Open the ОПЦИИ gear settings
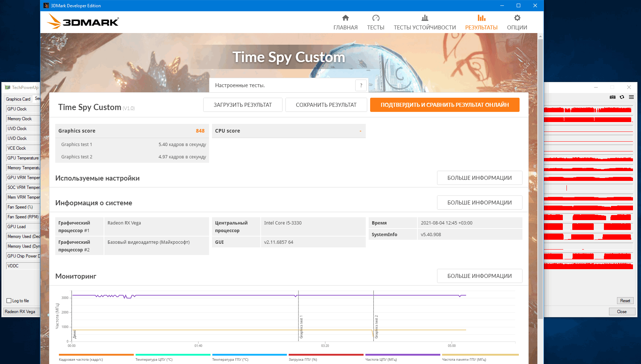641x364 pixels. [517, 18]
